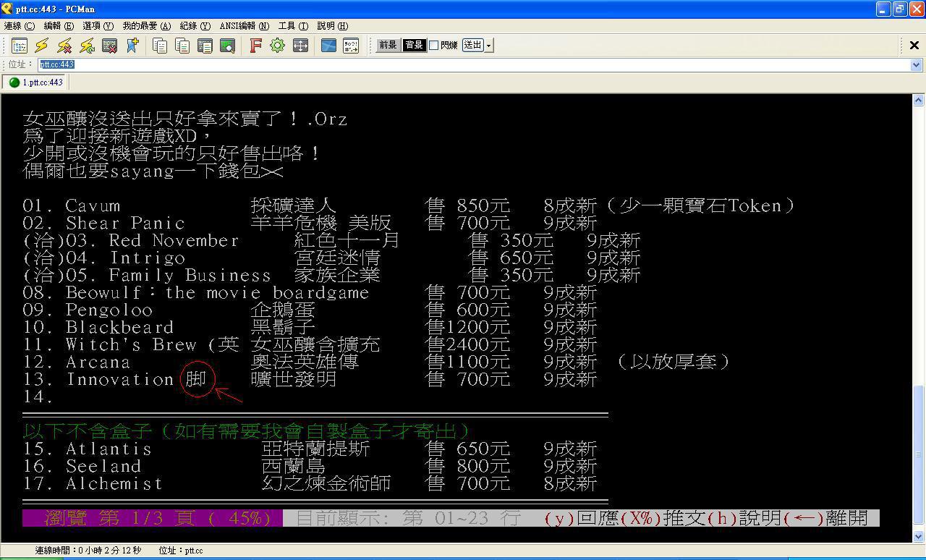This screenshot has height=560, width=926.
Task: Minimize the PCMan window
Action: (883, 9)
